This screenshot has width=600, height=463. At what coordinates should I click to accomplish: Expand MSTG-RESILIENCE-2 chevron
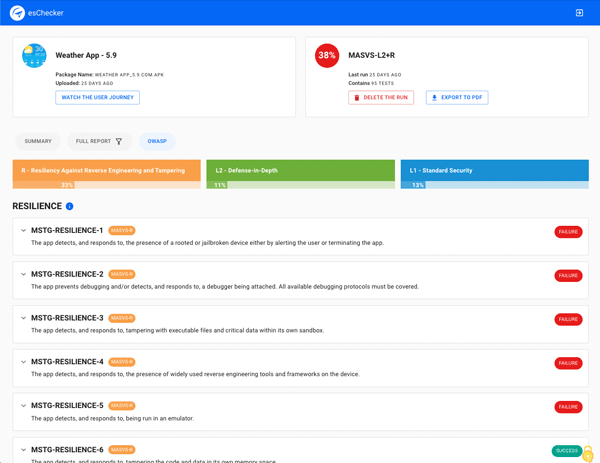23,274
